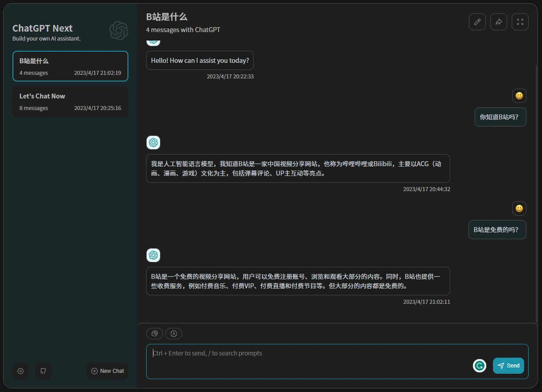
Task: Open the GitHub icon in sidebar footer
Action: click(x=43, y=371)
